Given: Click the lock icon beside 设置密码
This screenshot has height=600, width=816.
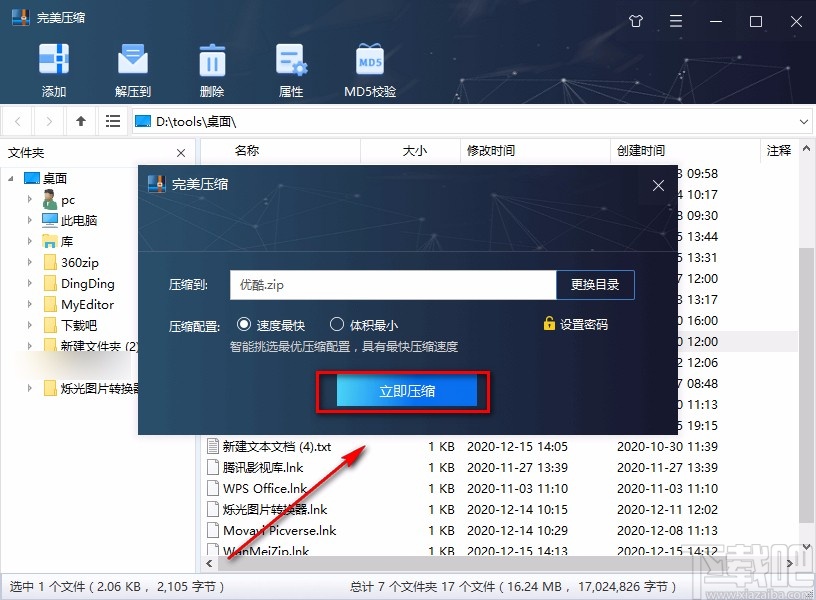Looking at the screenshot, I should (x=549, y=324).
